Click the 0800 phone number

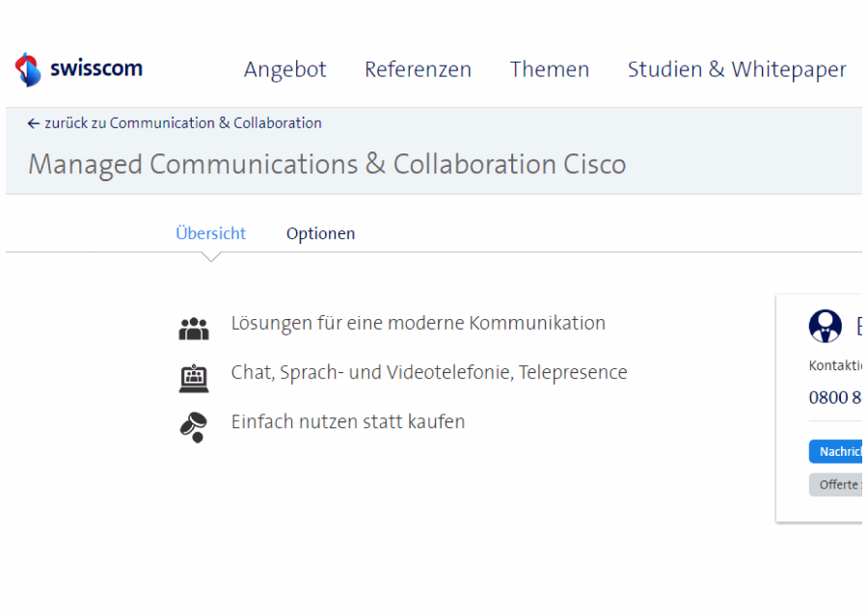pos(835,397)
